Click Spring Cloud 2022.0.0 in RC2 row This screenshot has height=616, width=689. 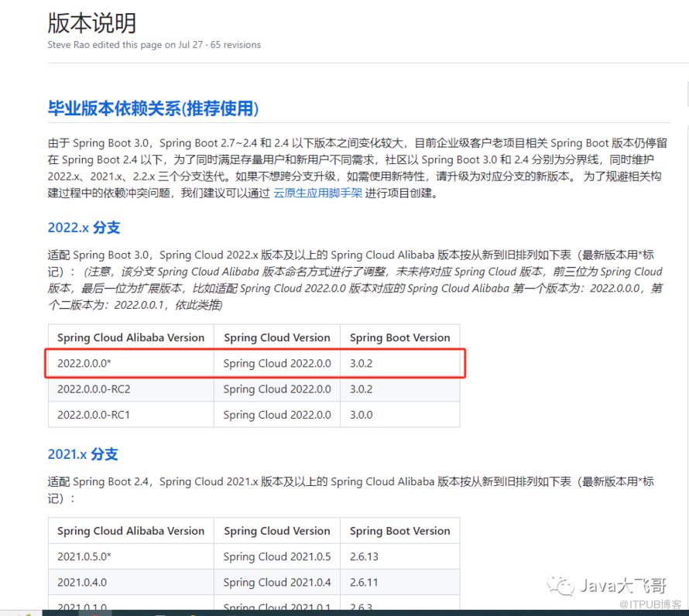pos(277,389)
